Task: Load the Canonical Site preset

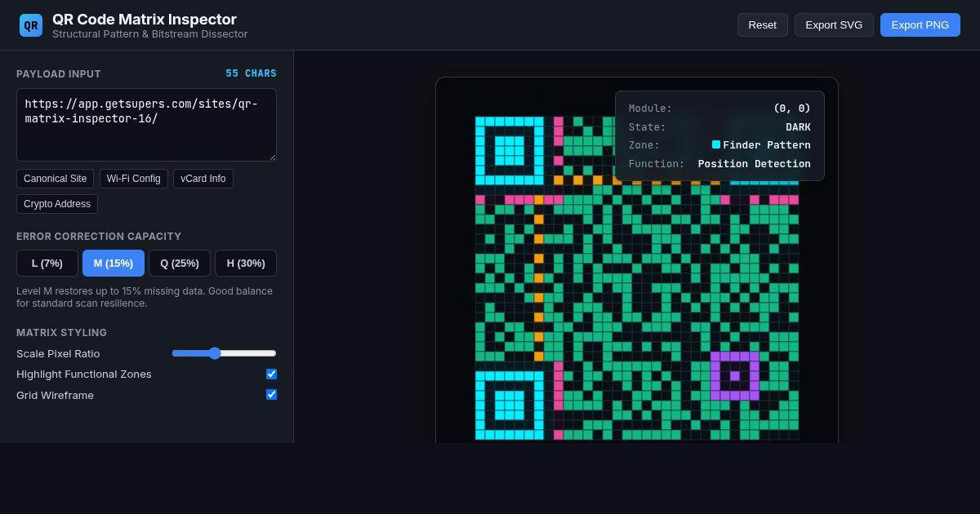Action: pos(55,179)
